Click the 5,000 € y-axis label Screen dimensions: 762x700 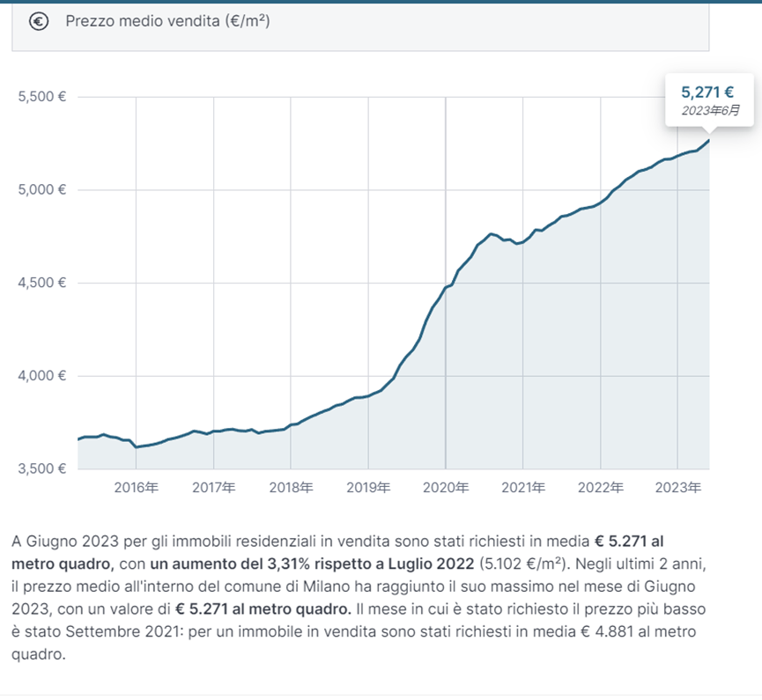click(42, 190)
